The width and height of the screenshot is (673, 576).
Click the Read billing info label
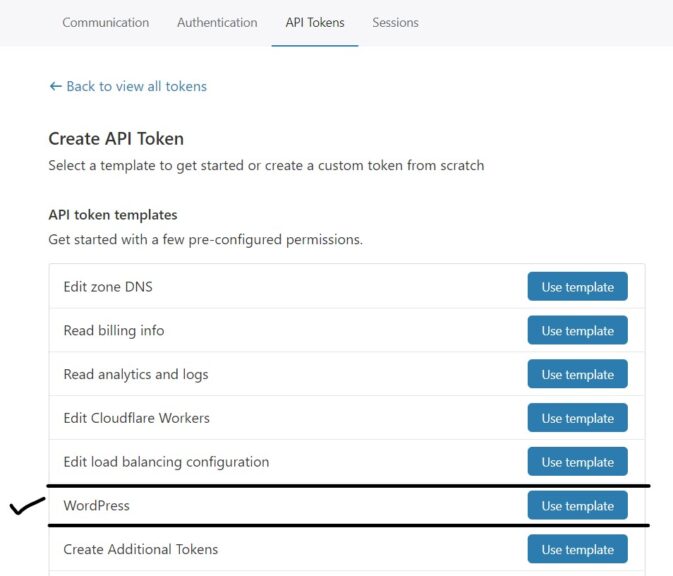pos(114,330)
